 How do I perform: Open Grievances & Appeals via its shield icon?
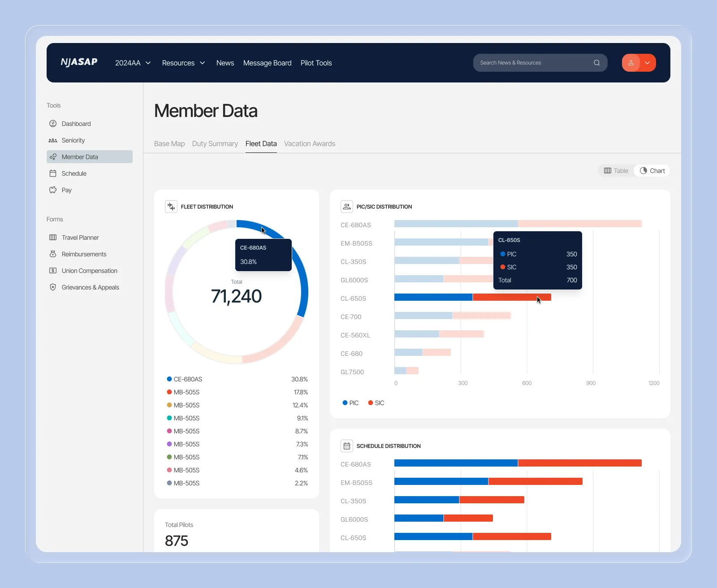click(x=53, y=287)
